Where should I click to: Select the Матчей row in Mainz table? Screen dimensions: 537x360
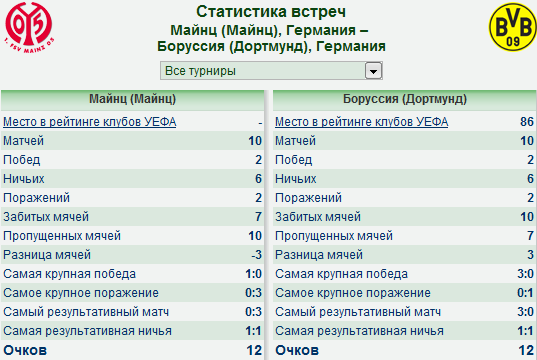133,141
